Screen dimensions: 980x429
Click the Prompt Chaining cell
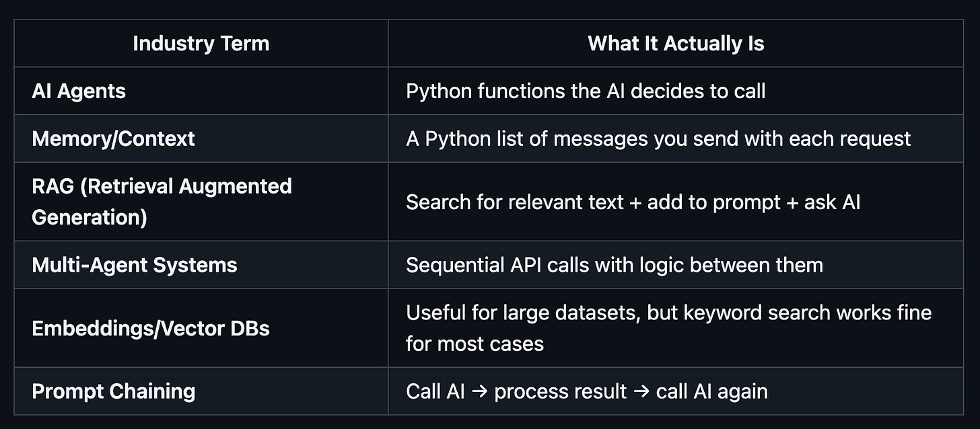click(x=201, y=391)
